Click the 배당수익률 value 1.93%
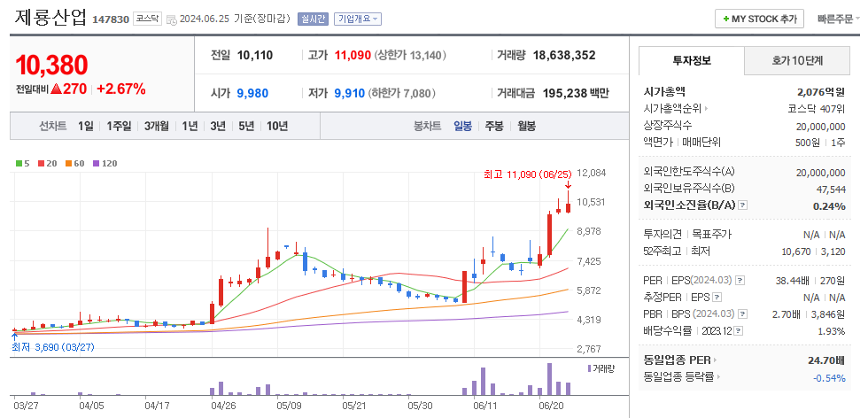868x418 pixels. 832,331
